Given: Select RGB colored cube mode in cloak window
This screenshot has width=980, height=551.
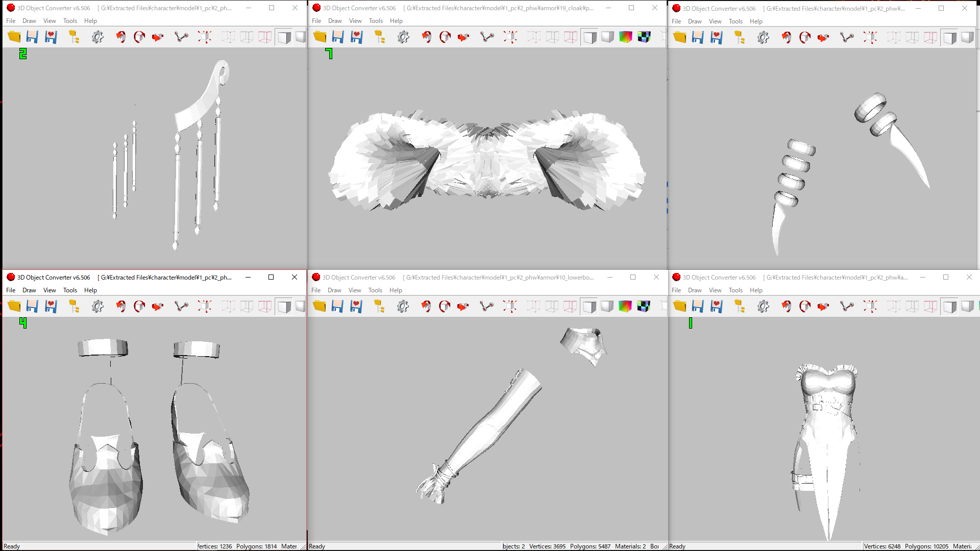Looking at the screenshot, I should (625, 37).
